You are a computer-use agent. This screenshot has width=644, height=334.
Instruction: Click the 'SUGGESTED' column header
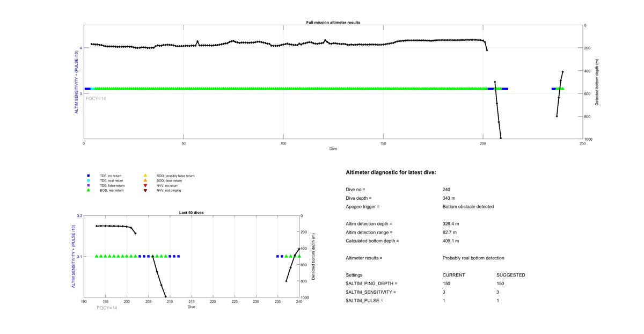point(510,275)
